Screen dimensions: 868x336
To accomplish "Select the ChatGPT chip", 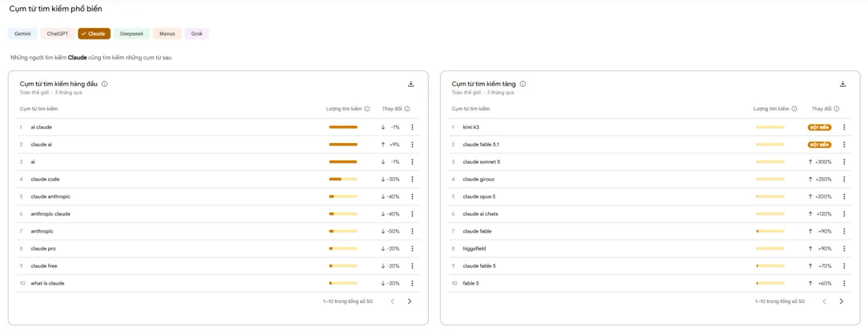I will (x=58, y=34).
